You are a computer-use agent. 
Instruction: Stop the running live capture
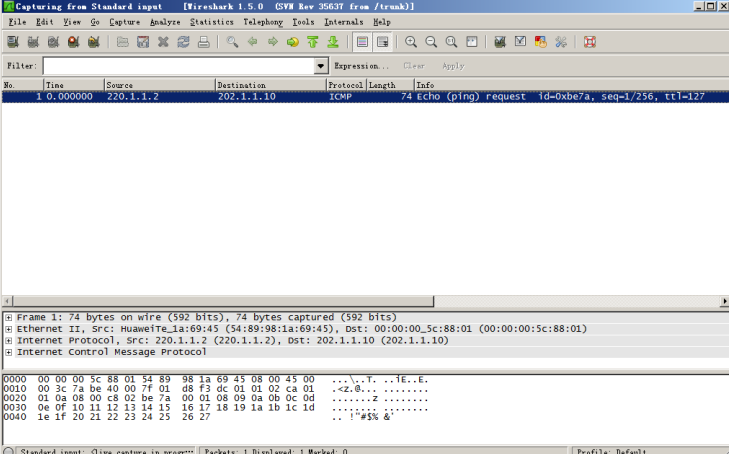[73, 42]
